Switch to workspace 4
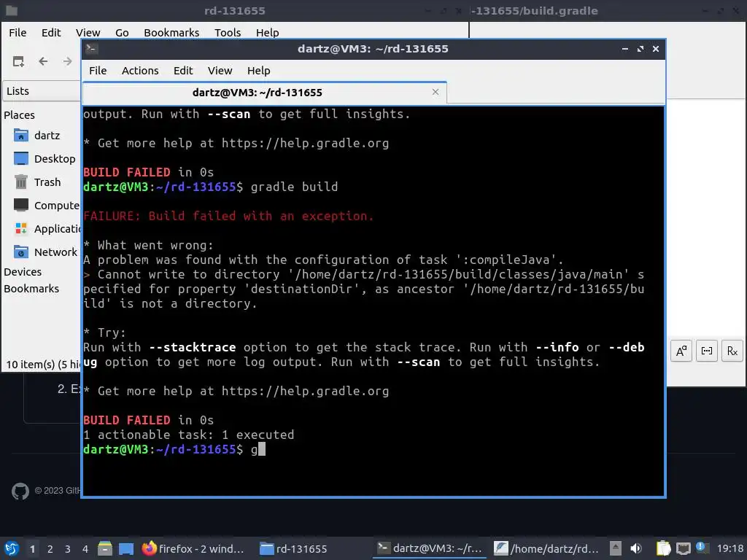This screenshot has height=560, width=747. 85,549
